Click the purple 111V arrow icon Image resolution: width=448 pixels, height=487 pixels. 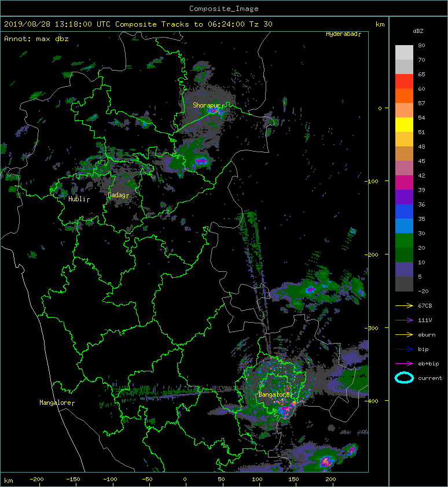(404, 320)
